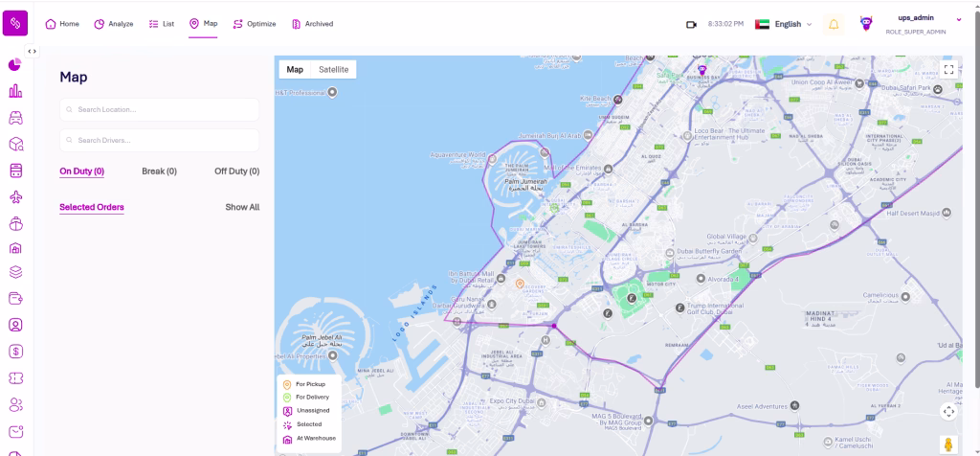980x456 pixels.
Task: Open the user profile sidebar icon
Action: pyautogui.click(x=15, y=325)
